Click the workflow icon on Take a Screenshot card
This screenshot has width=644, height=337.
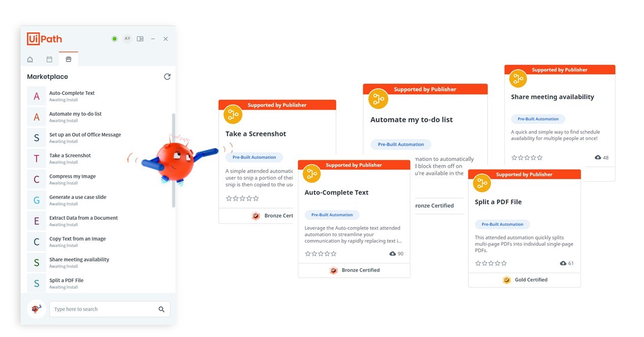pos(233,115)
